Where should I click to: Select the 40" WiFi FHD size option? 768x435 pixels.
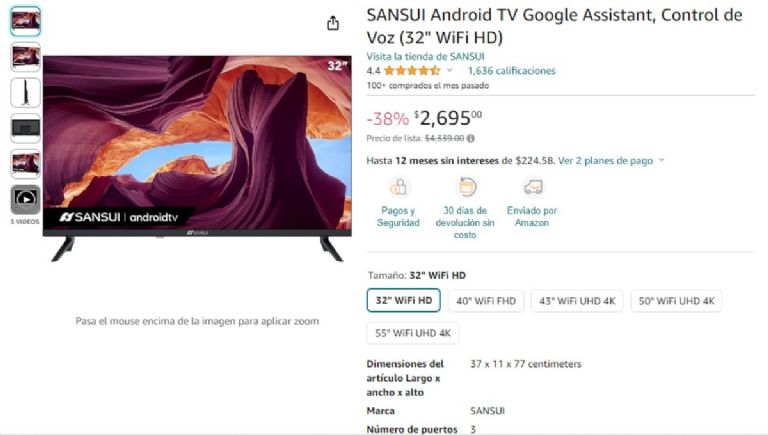click(x=486, y=301)
